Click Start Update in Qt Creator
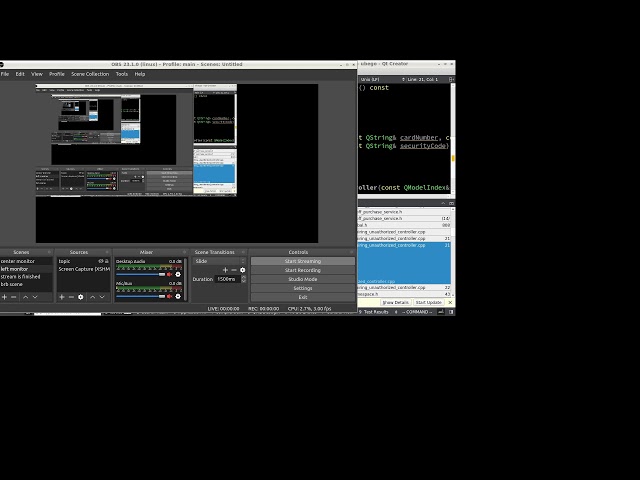Screen dimensions: 640x480 pos(429,302)
